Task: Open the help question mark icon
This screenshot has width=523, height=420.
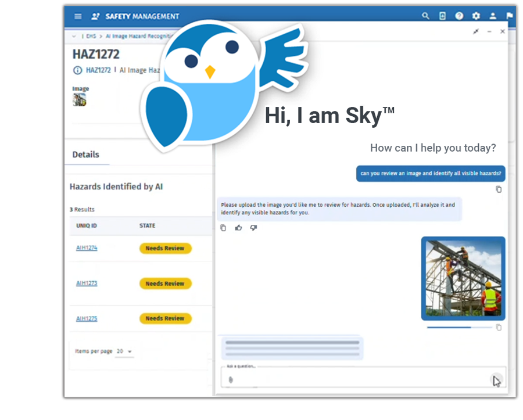Action: point(459,16)
